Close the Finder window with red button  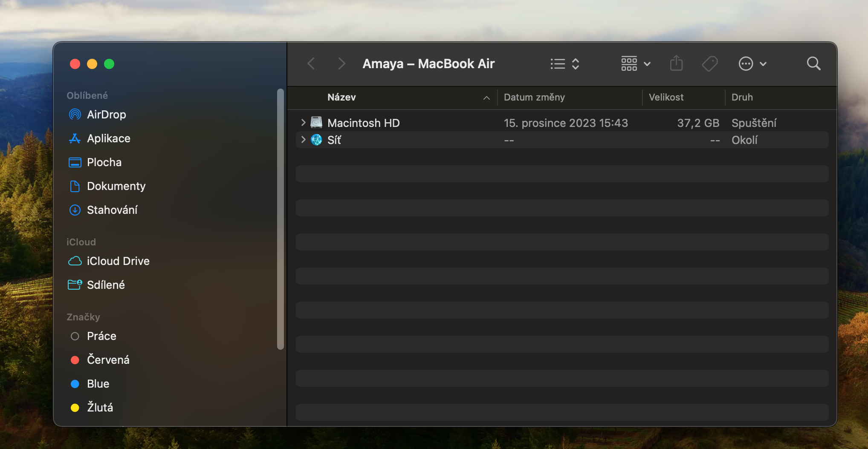tap(75, 64)
